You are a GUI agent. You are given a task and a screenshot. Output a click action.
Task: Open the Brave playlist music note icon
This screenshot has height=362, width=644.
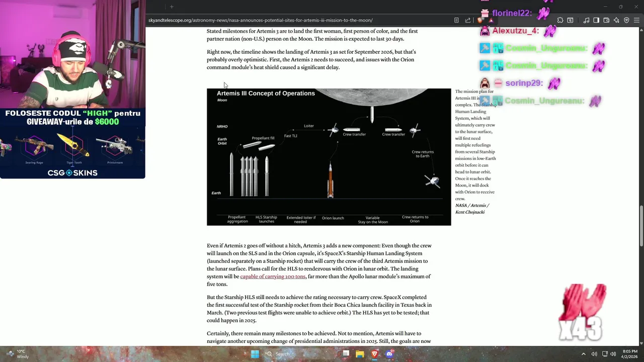pos(586,20)
